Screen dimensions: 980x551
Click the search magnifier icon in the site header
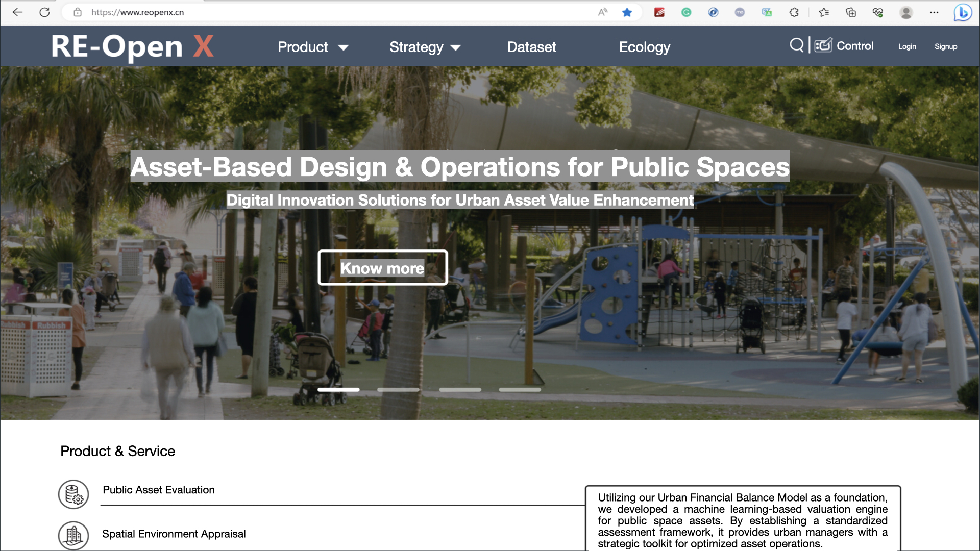point(796,45)
